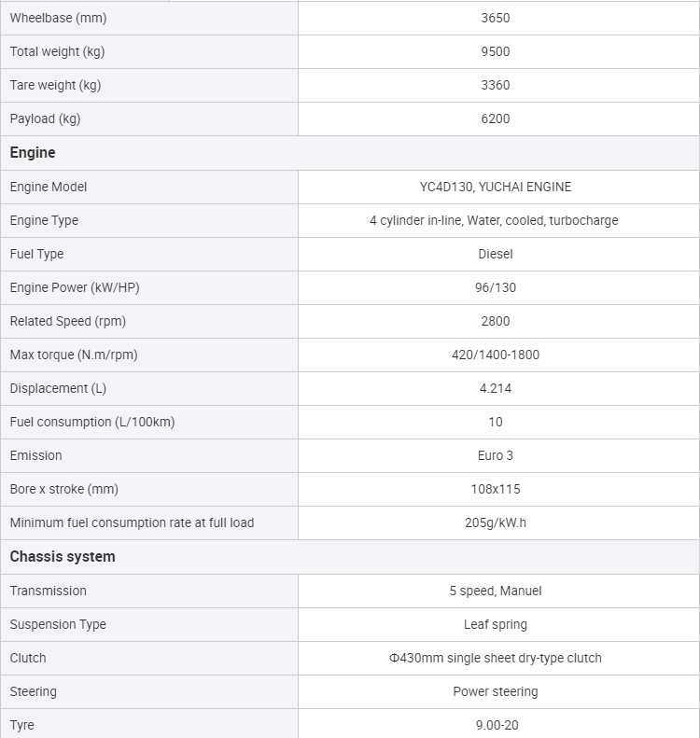Click the Fuel consumption (L/100km) label
Image resolution: width=700 pixels, height=738 pixels.
click(x=92, y=422)
